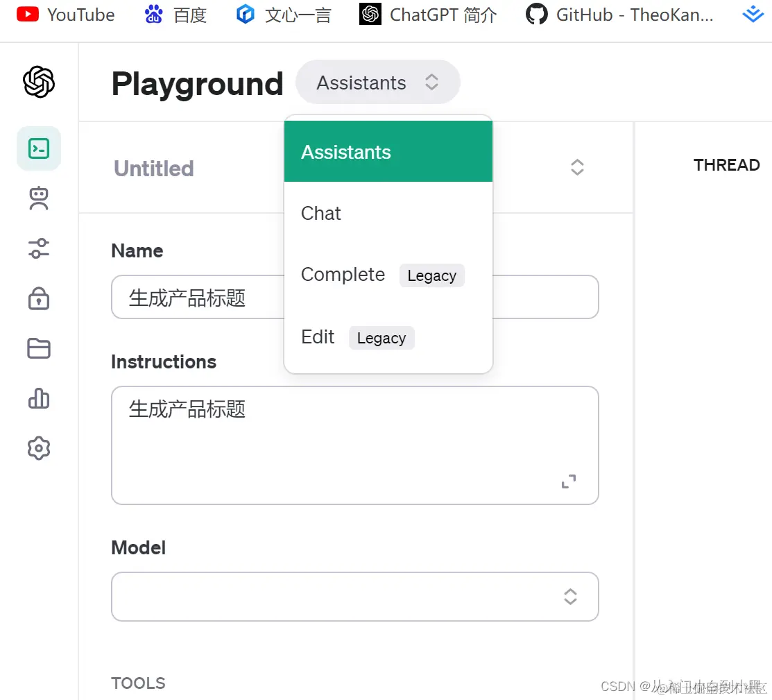Select Complete Legacy in the mode menu
Image resolution: width=772 pixels, height=700 pixels.
[x=388, y=275]
